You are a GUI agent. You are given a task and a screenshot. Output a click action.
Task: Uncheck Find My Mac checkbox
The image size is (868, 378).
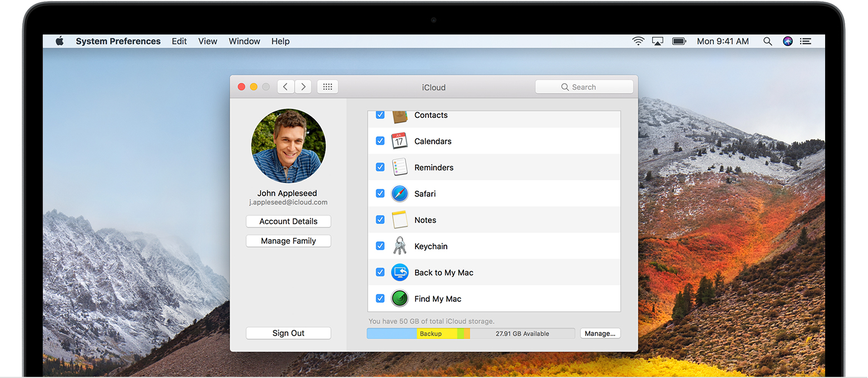380,299
